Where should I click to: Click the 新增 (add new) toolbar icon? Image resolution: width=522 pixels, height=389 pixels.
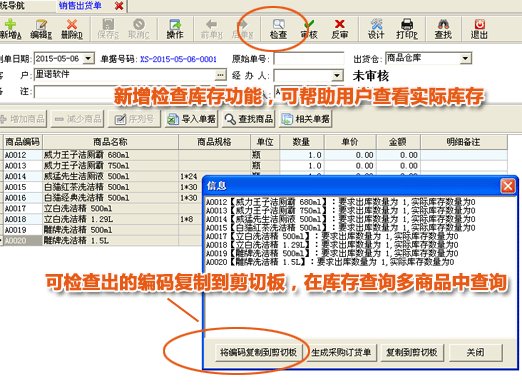pos(10,29)
